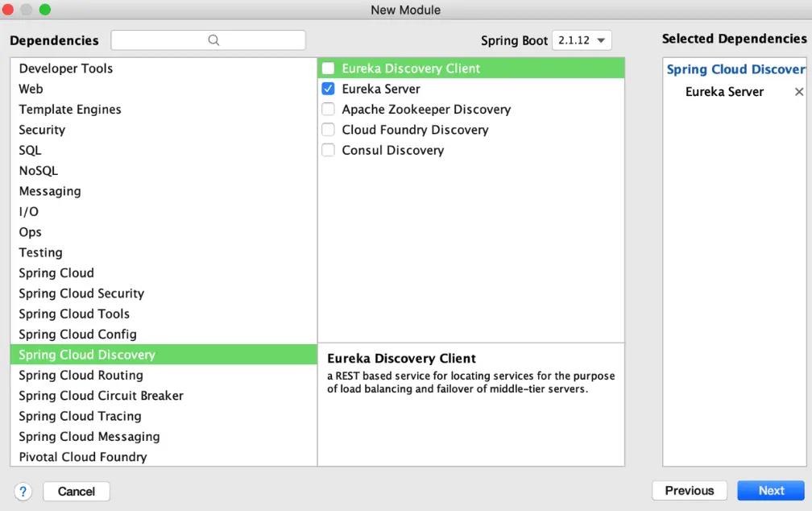Uncheck the Eureka Server checkbox

tap(329, 89)
